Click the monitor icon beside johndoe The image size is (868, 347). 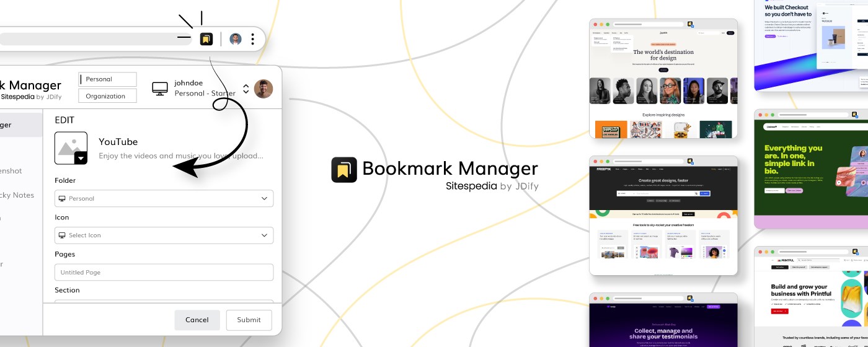point(160,89)
